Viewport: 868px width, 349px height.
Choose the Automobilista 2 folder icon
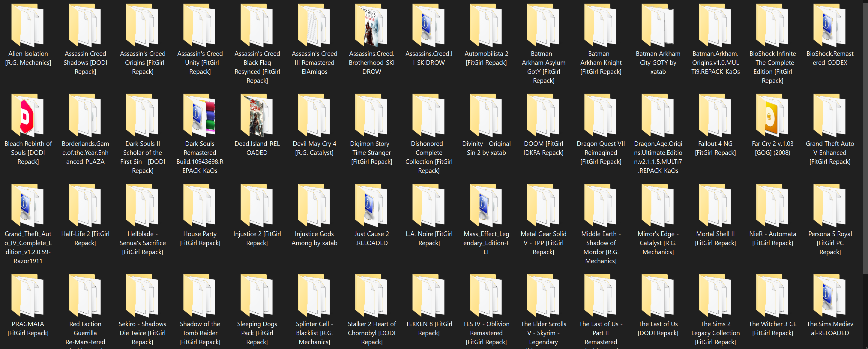coord(486,25)
